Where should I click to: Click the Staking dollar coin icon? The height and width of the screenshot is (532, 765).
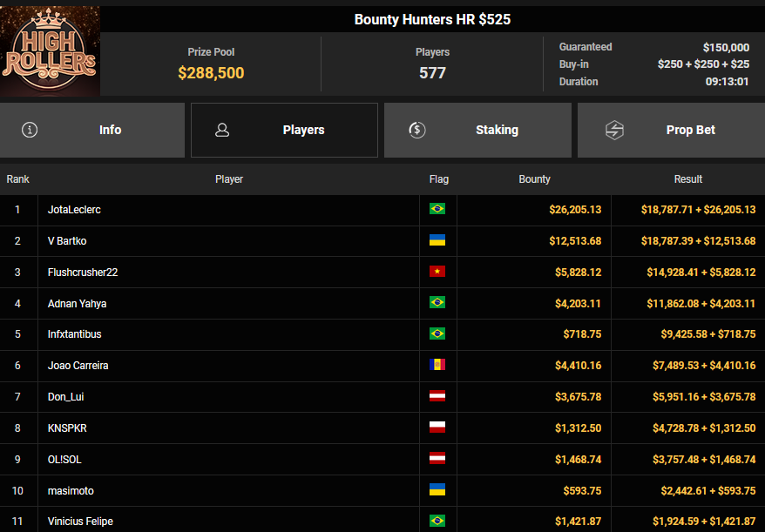tap(416, 130)
